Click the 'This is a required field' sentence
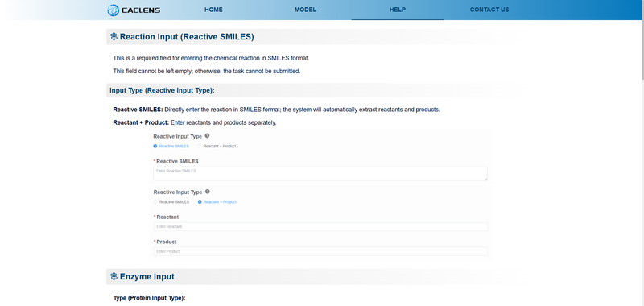Image resolution: width=644 pixels, height=306 pixels. click(211, 58)
